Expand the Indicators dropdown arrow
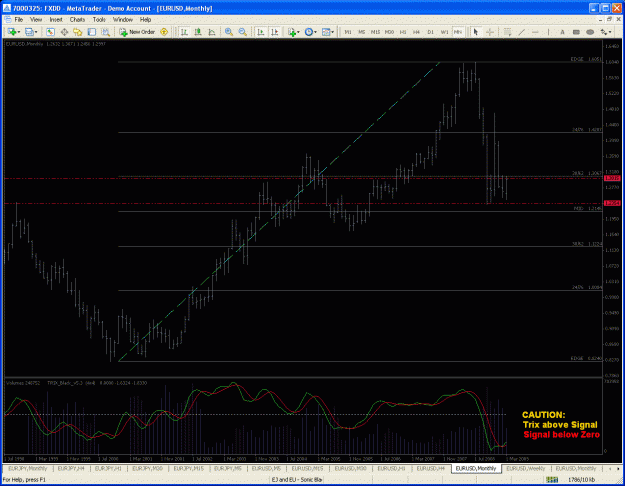This screenshot has height=486, width=625. pyautogui.click(x=298, y=32)
